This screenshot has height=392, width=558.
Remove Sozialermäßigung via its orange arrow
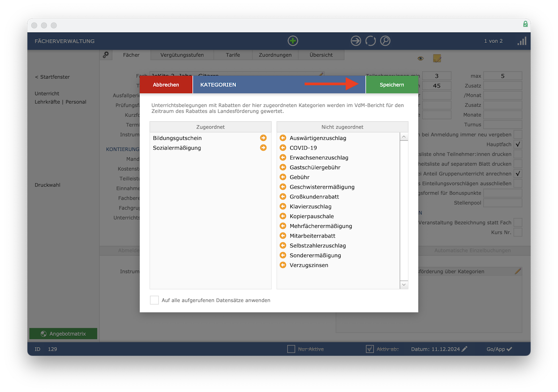click(x=263, y=148)
